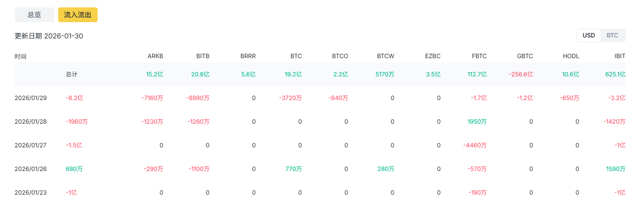Click the BTCW column header
Viewport: 644px width, 204px height.
click(x=386, y=56)
